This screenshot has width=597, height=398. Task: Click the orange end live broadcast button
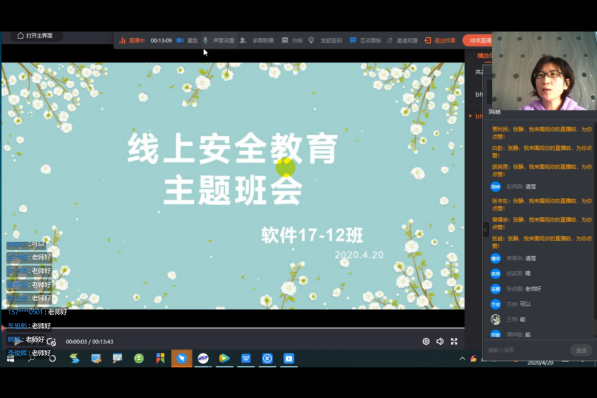tap(477, 40)
